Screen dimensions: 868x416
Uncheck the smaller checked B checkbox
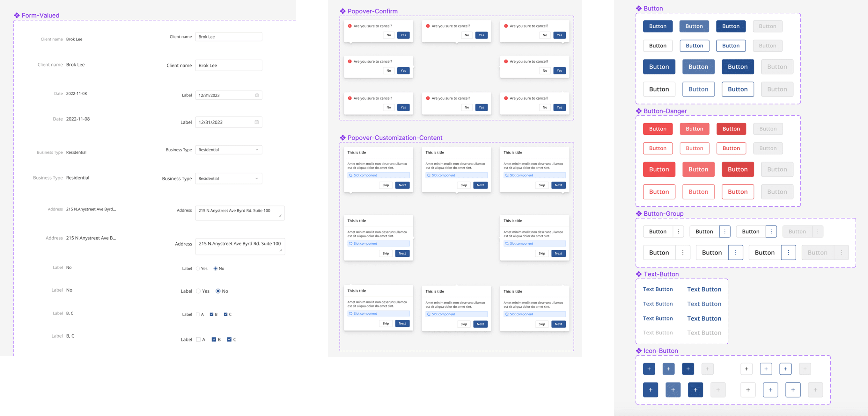pos(212,314)
